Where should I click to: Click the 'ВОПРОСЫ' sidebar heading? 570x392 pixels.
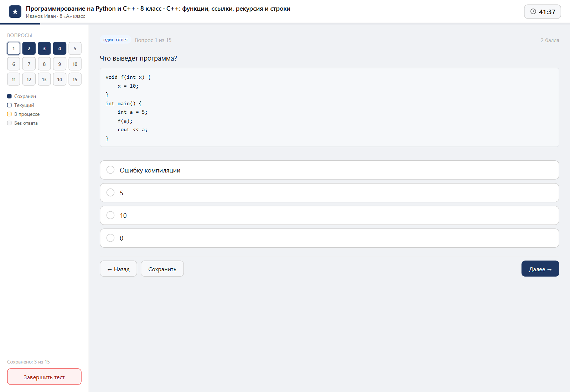20,35
